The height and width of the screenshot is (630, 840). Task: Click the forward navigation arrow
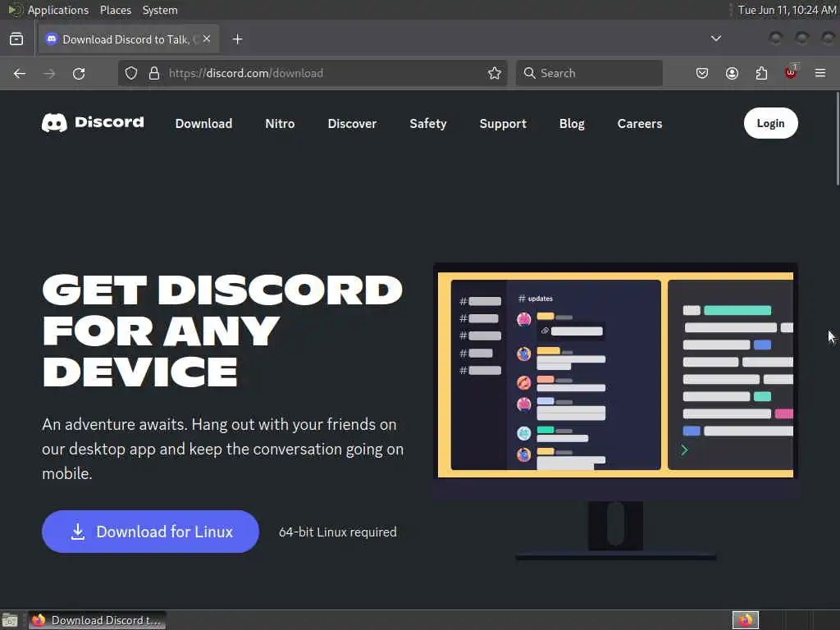click(x=49, y=73)
